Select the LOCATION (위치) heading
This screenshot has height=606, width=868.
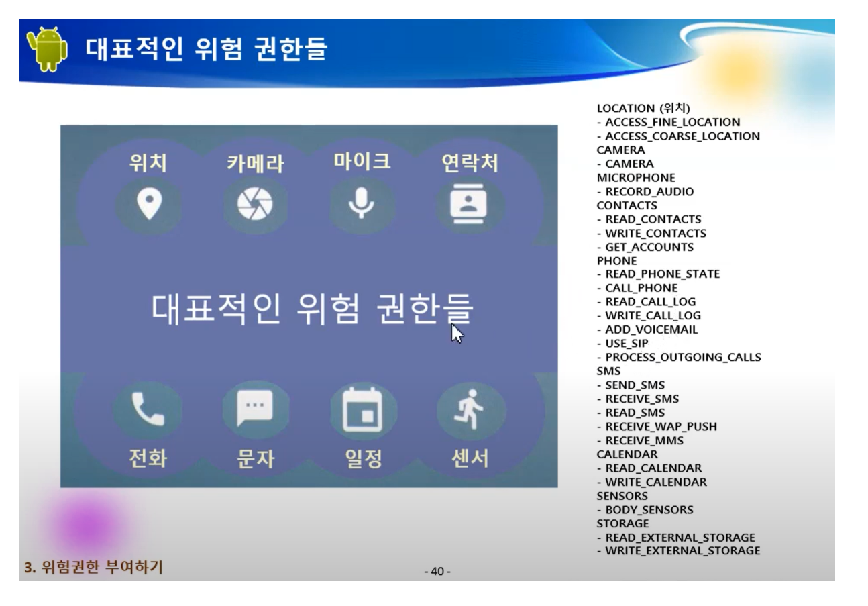643,108
